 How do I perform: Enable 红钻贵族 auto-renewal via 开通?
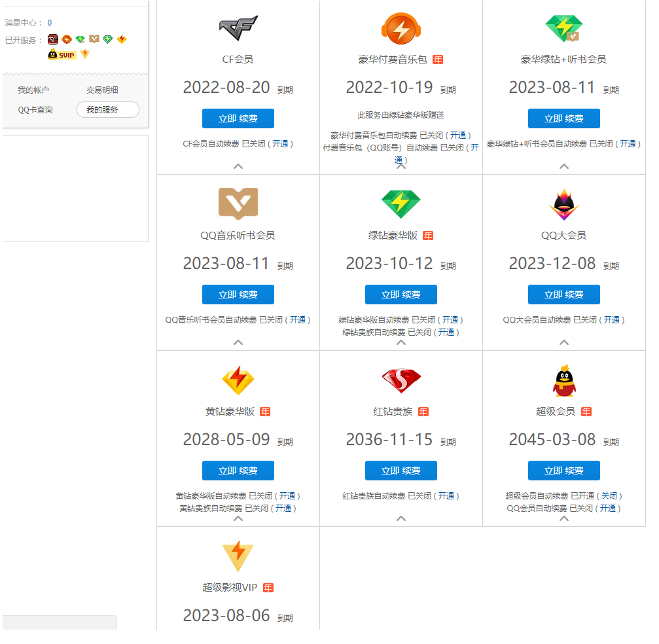point(446,496)
